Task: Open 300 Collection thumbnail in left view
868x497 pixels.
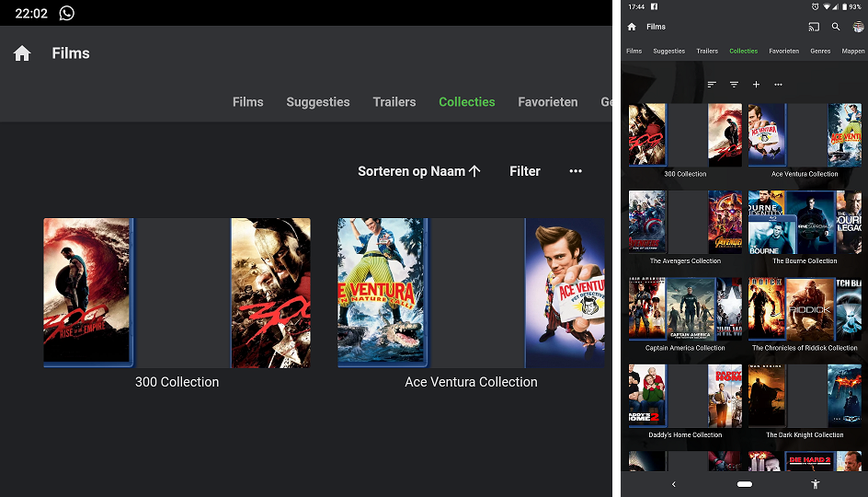Action: (177, 293)
